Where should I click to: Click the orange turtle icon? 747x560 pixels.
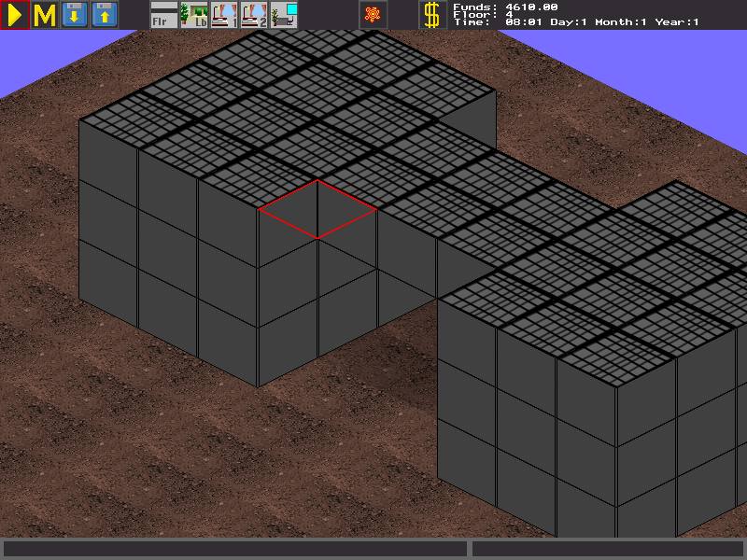coord(373,15)
